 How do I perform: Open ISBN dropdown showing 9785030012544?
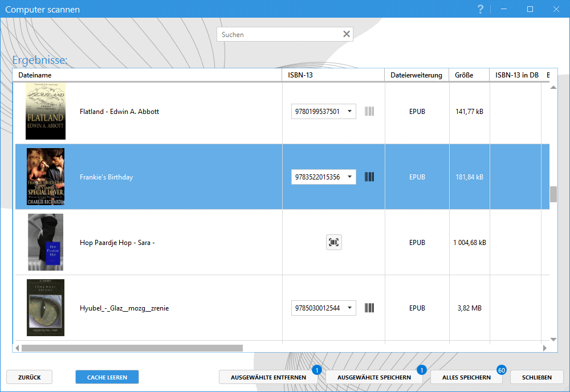[x=349, y=308]
